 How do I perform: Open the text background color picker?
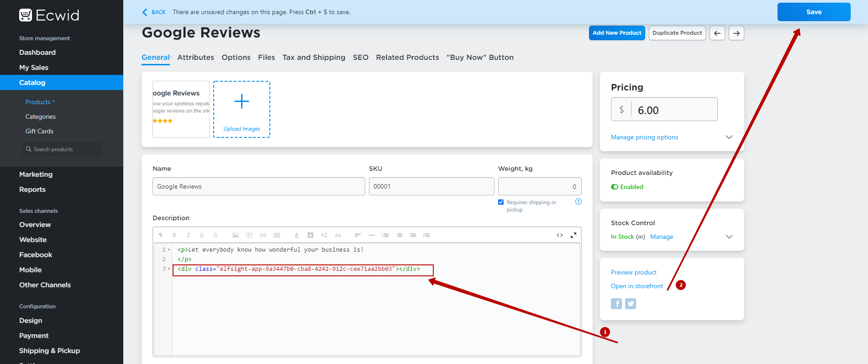point(310,235)
